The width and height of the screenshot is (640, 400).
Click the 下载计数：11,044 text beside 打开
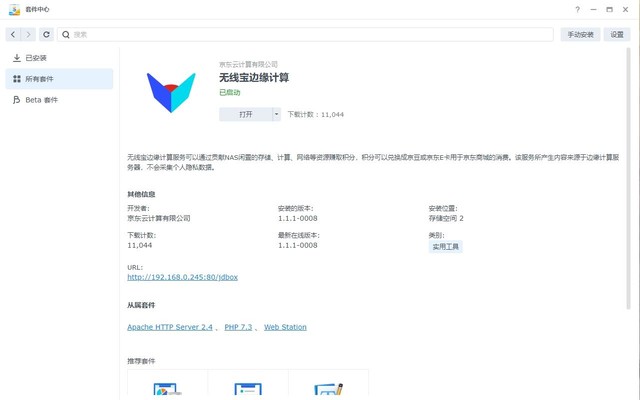(316, 114)
